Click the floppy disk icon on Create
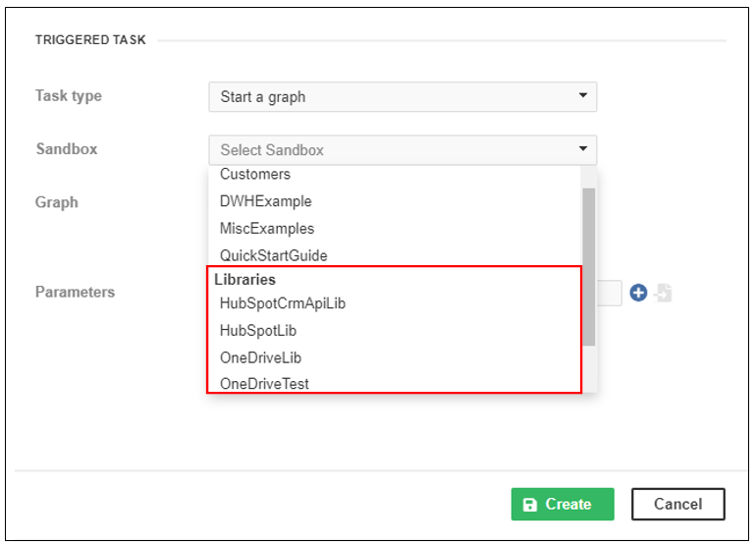 (x=530, y=505)
